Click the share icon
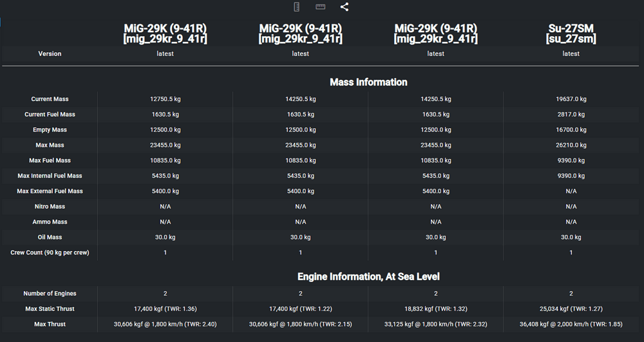Viewport: 644px width, 342px height. click(x=345, y=6)
